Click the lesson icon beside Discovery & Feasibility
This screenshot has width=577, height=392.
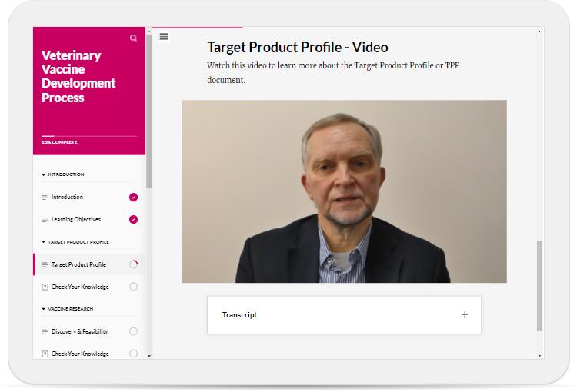[x=45, y=332]
